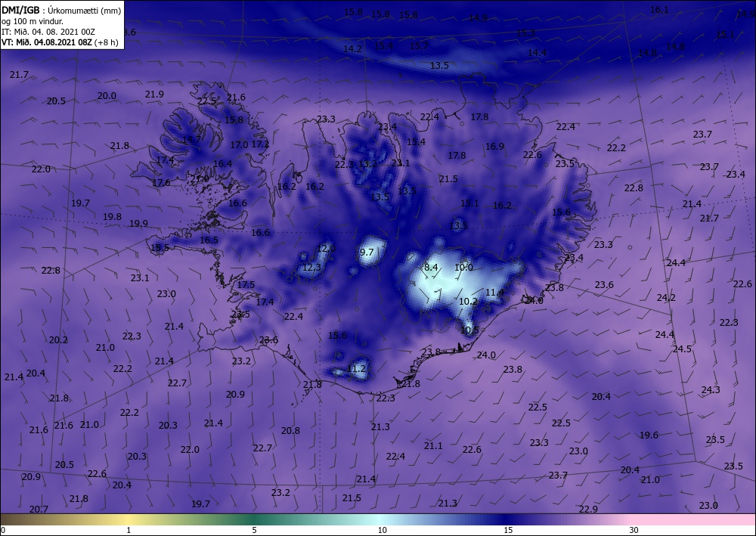756x536 pixels.
Task: Click the 21.1 value south of Iceland
Action: 433,446
